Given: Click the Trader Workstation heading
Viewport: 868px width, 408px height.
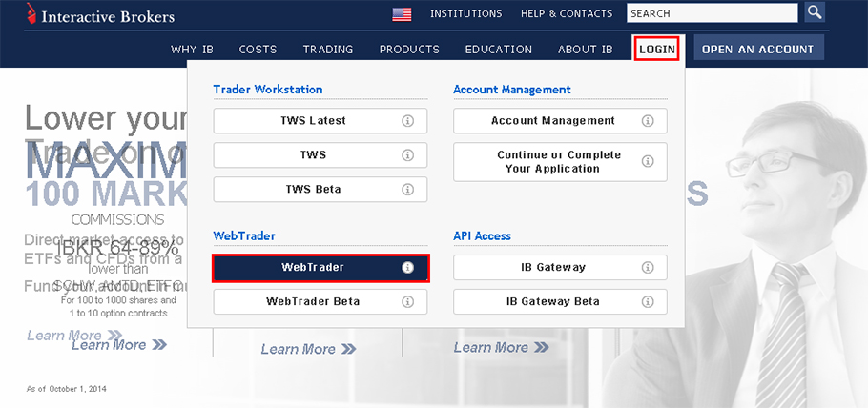Looking at the screenshot, I should pos(268,89).
